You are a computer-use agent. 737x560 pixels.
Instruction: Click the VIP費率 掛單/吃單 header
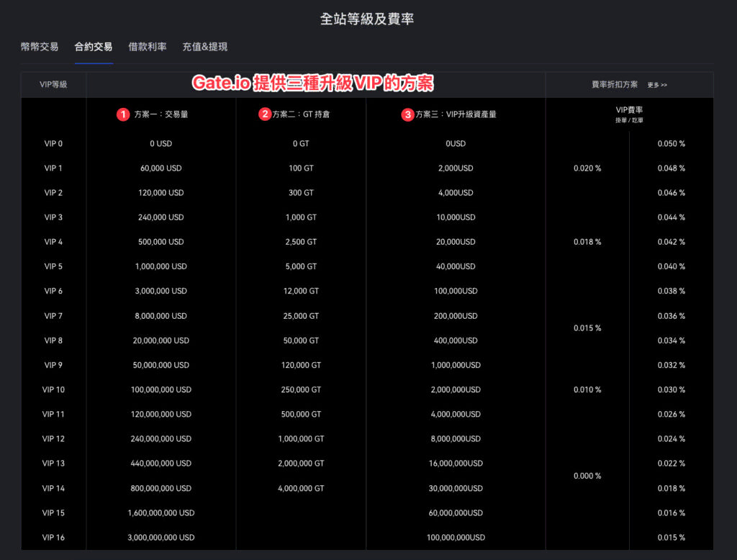point(629,114)
